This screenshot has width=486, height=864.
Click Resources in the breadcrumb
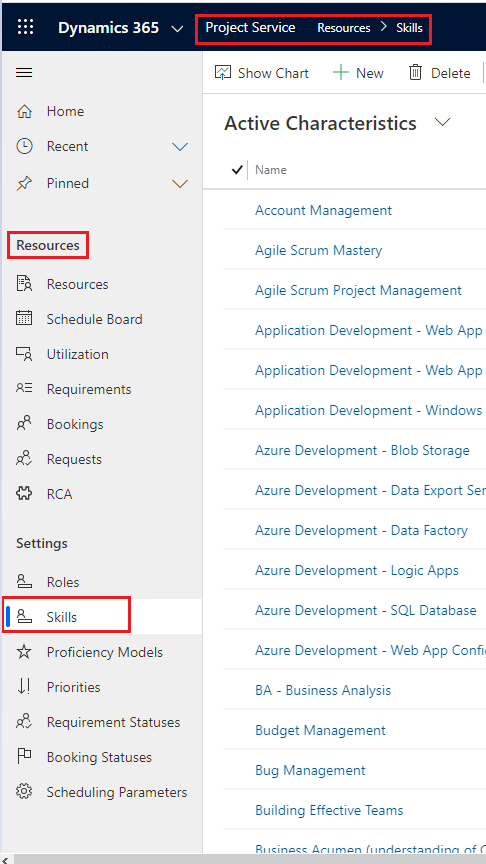click(344, 28)
